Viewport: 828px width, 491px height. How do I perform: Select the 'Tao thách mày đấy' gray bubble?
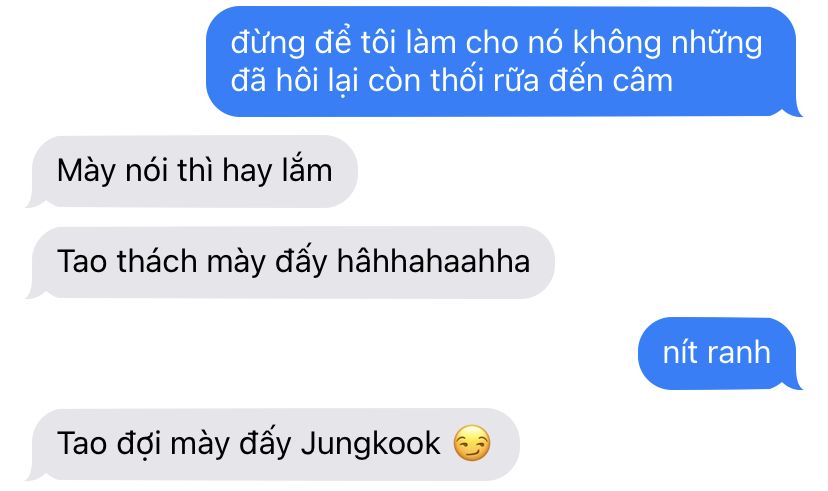[290, 262]
